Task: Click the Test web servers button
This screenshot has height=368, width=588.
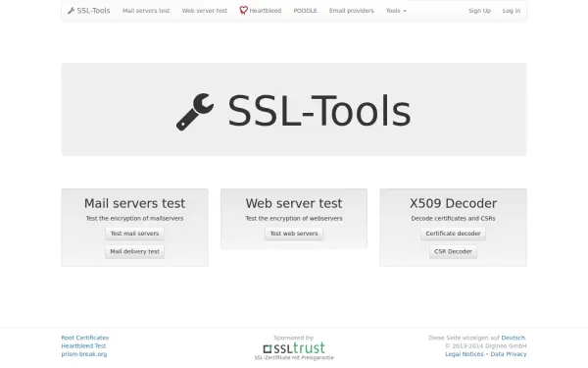Action: [x=294, y=234]
